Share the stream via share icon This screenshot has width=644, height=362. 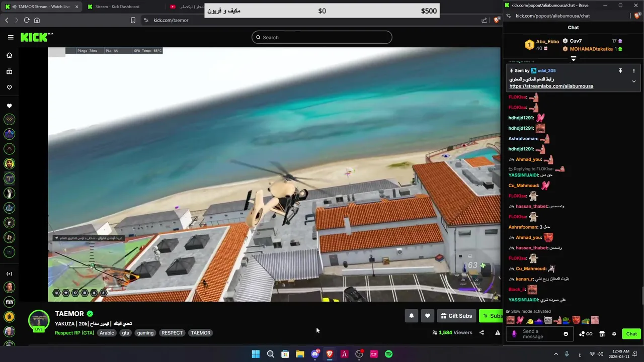point(481,332)
